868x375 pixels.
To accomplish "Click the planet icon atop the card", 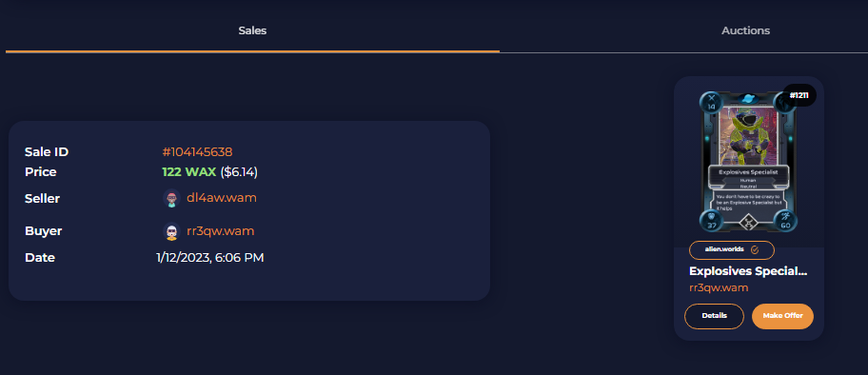I will [748, 100].
